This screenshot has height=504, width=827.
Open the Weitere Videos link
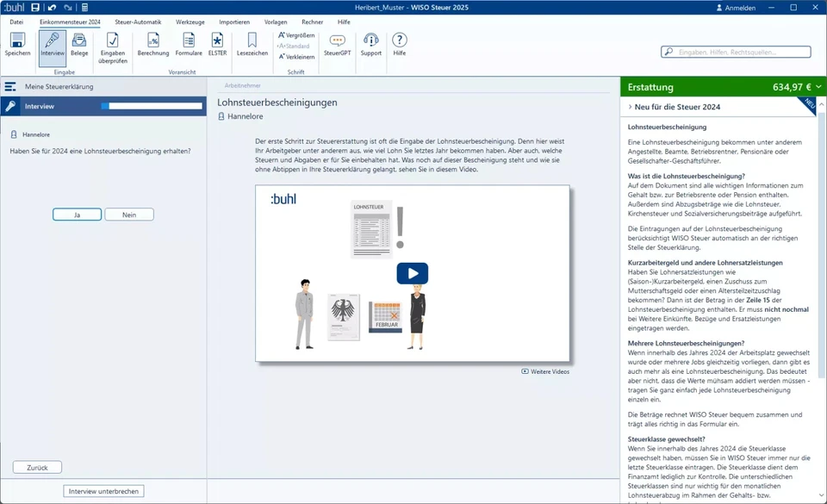pos(546,371)
